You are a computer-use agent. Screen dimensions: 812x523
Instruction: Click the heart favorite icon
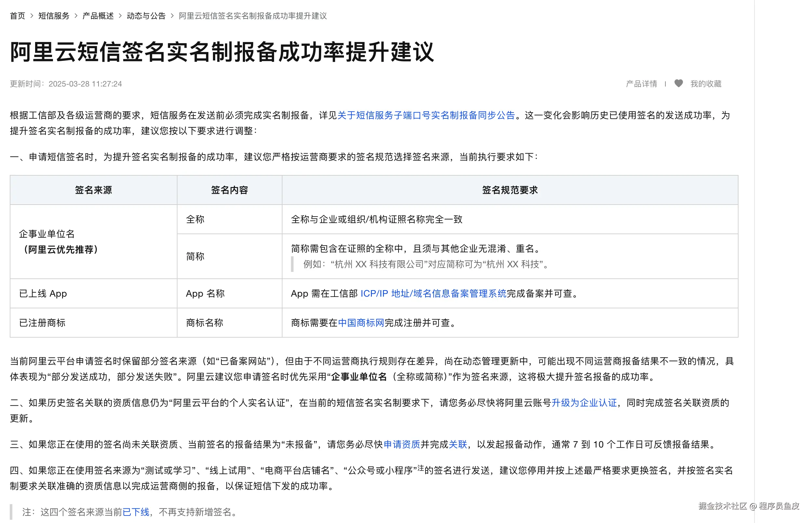(678, 84)
